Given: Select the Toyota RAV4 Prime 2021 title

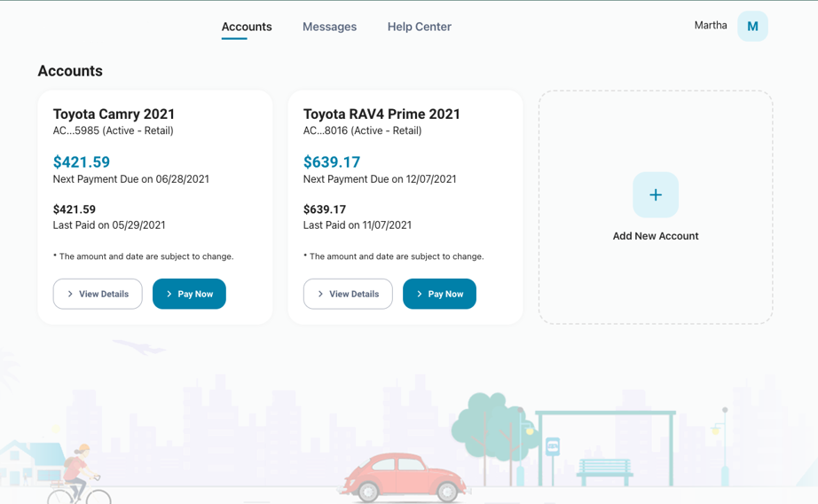Looking at the screenshot, I should pos(381,114).
